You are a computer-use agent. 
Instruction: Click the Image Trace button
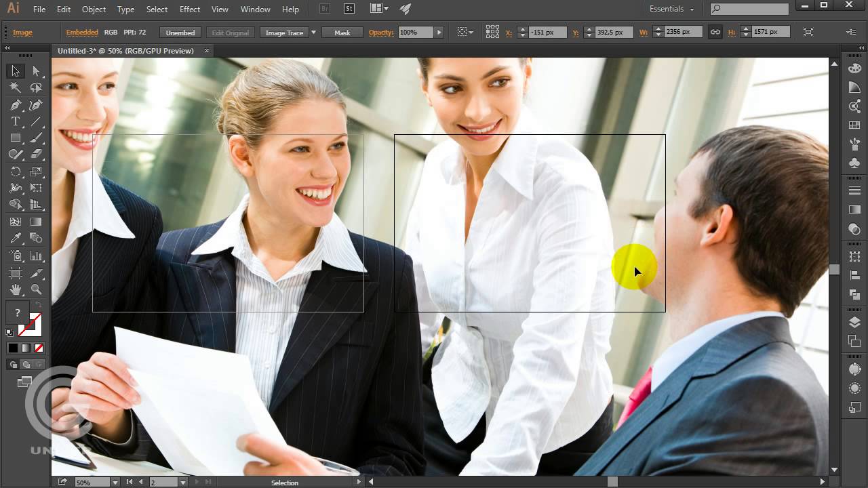coord(284,33)
